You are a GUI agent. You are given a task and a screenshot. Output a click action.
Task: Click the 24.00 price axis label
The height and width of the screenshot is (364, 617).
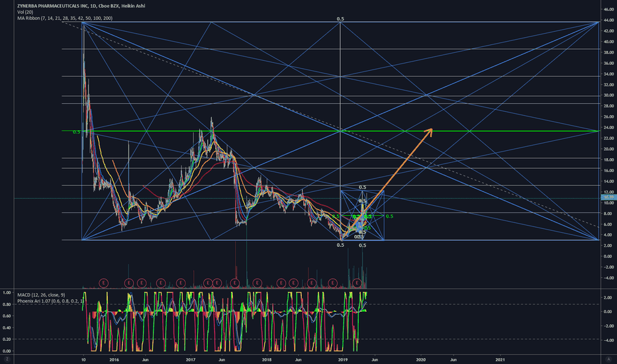pos(608,128)
